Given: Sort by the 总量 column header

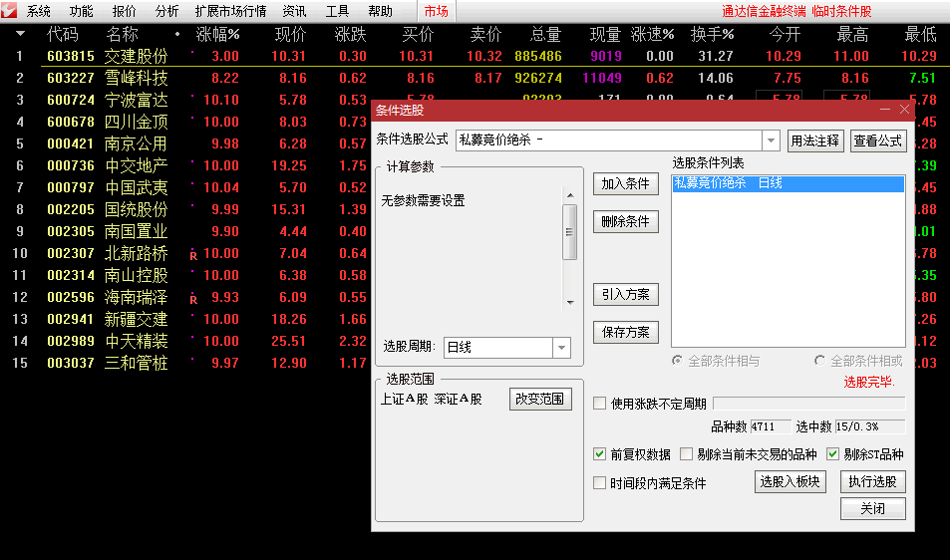Looking at the screenshot, I should 545,35.
